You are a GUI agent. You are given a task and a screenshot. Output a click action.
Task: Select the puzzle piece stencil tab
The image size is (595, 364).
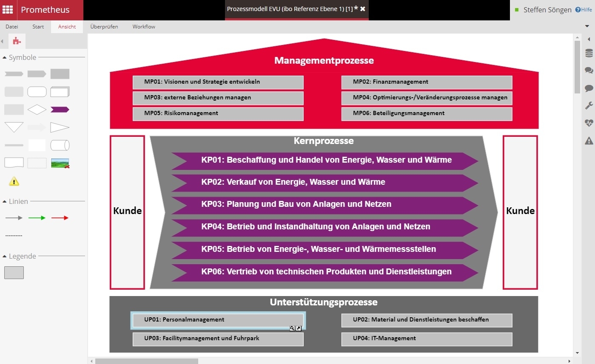coord(17,41)
